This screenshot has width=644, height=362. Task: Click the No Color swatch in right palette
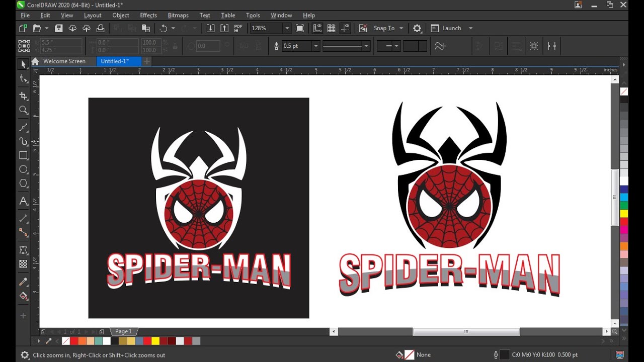(624, 92)
